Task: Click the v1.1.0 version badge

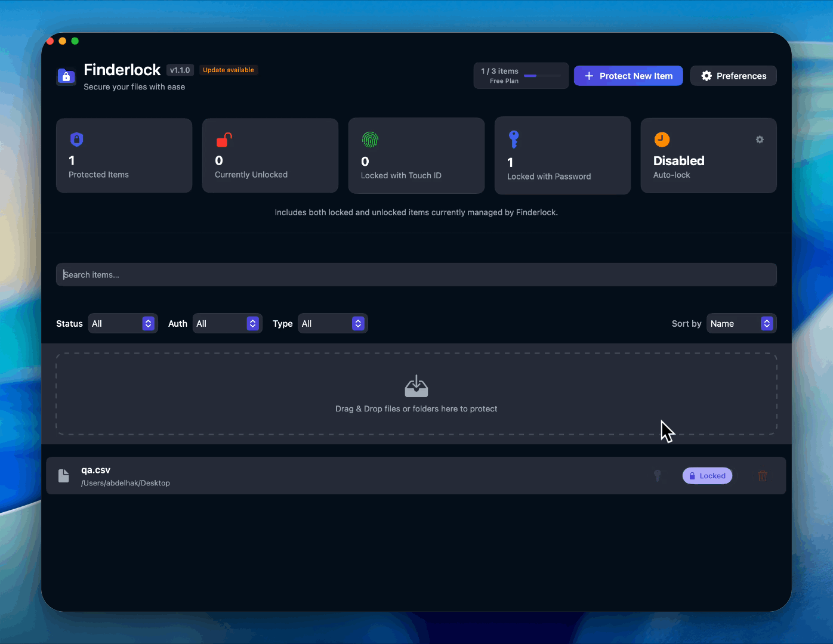Action: pyautogui.click(x=180, y=70)
